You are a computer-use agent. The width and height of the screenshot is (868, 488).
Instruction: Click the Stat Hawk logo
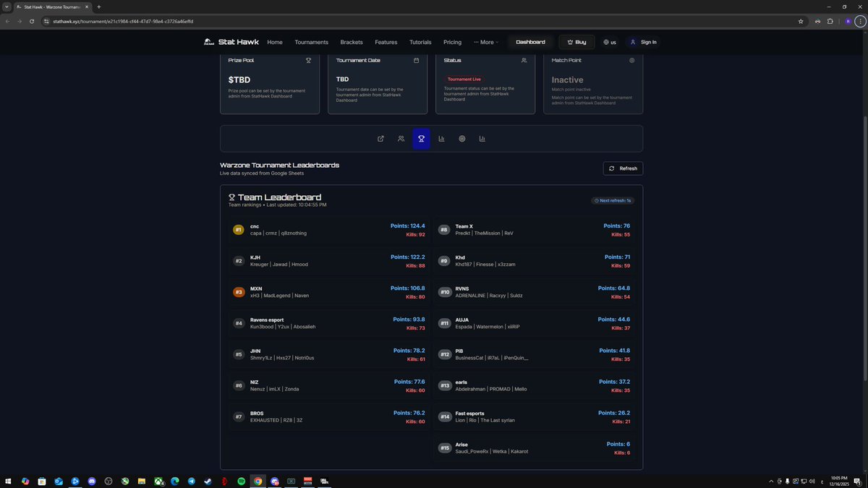pyautogui.click(x=232, y=42)
